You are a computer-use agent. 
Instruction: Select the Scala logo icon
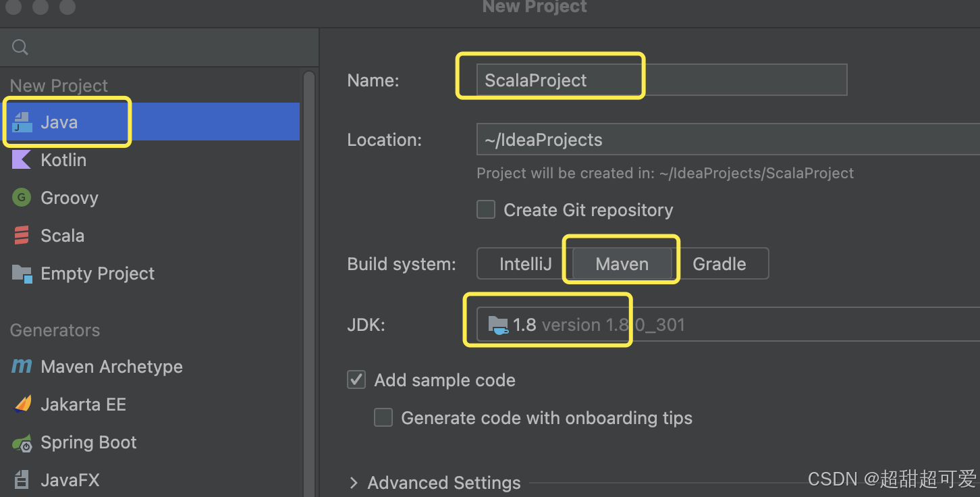(22, 236)
